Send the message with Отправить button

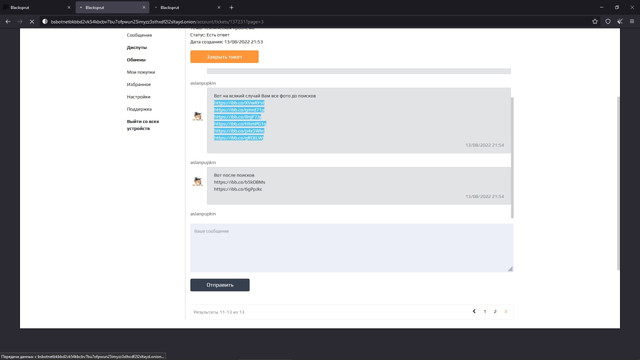click(220, 285)
